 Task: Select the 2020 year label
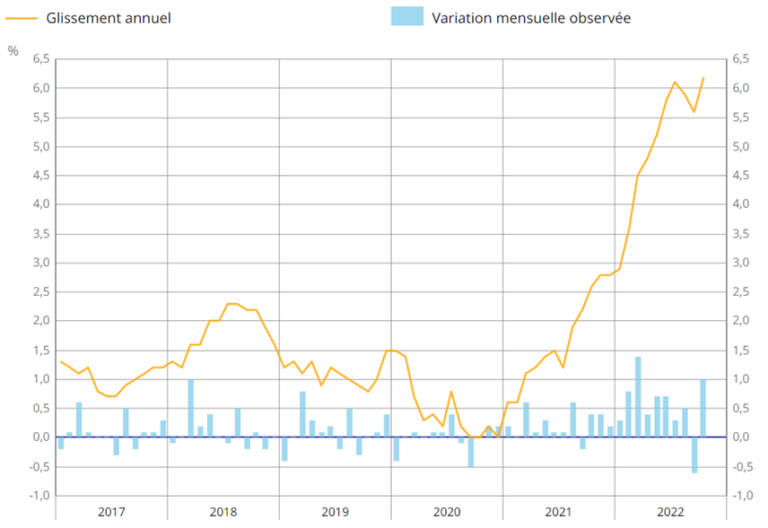(x=447, y=512)
